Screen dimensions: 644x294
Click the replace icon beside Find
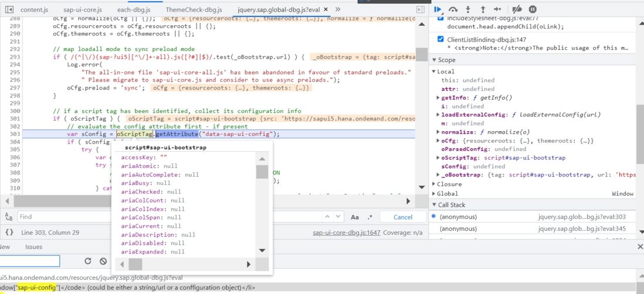point(9,217)
